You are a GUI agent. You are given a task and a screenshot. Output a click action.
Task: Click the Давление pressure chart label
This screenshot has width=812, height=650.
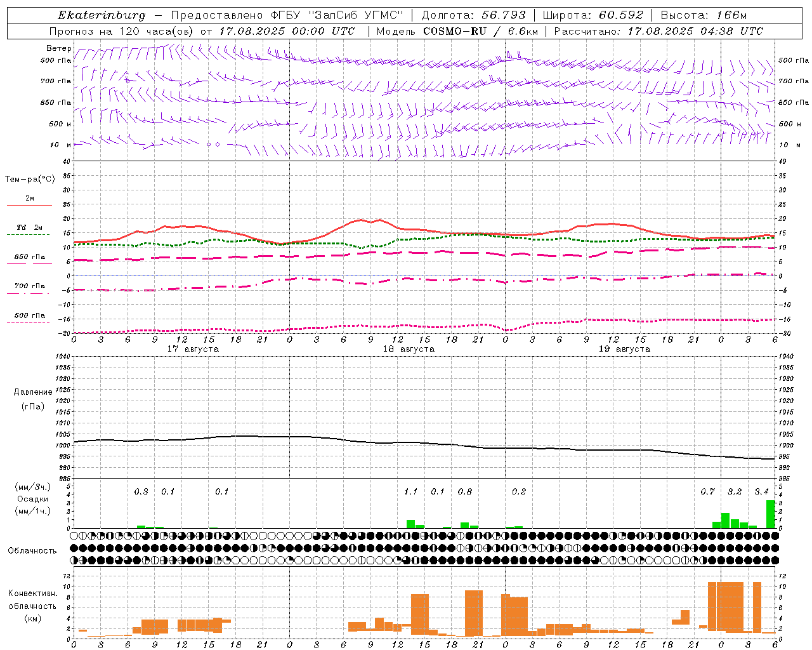tap(33, 392)
